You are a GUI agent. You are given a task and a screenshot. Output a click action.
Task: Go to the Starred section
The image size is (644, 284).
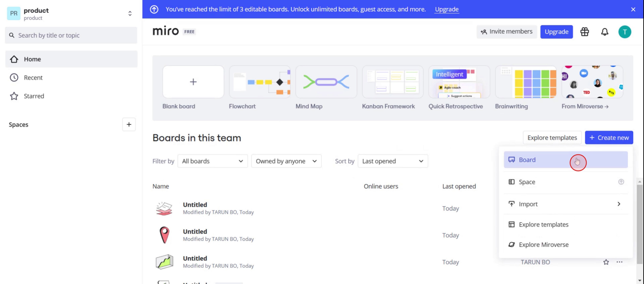click(34, 96)
